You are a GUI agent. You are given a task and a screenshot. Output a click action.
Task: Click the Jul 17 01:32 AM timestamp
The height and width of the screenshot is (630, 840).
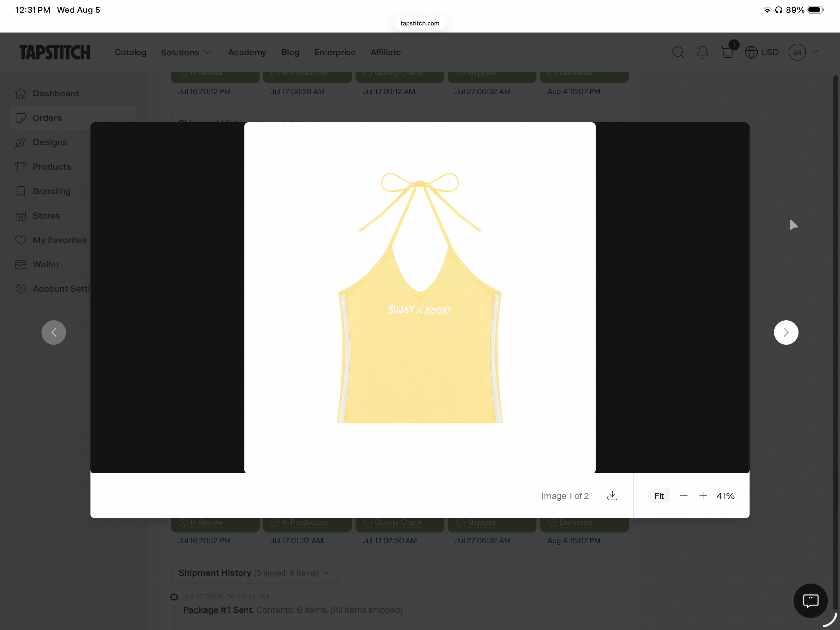click(x=297, y=541)
